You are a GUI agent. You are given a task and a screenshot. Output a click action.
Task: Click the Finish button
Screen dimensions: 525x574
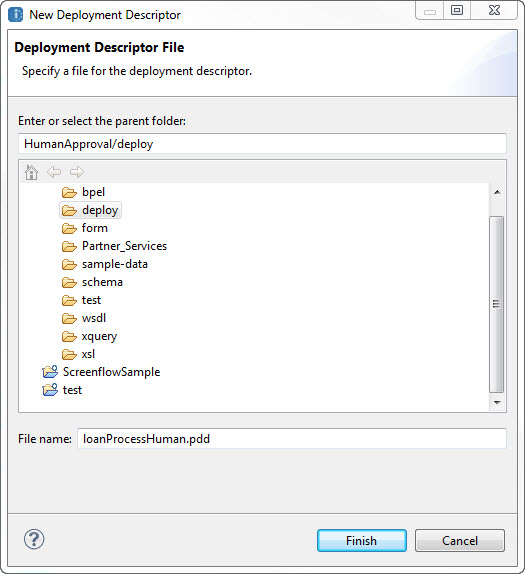click(362, 540)
